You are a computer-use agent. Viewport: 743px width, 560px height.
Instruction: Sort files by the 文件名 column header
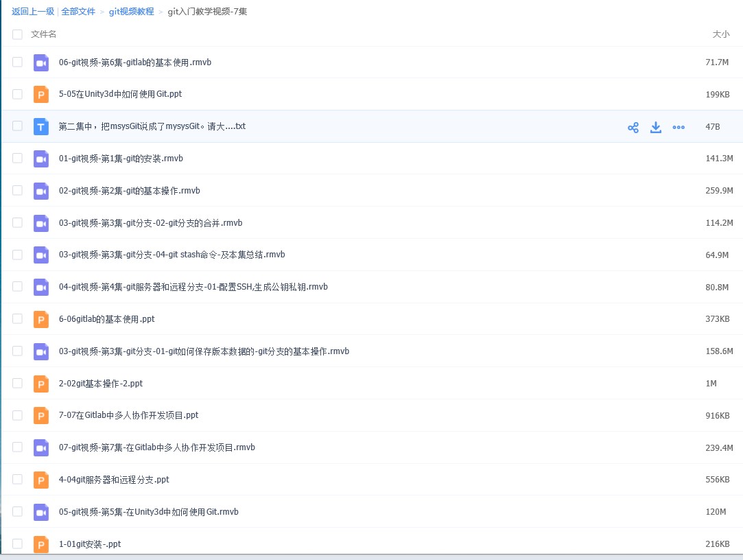[44, 34]
